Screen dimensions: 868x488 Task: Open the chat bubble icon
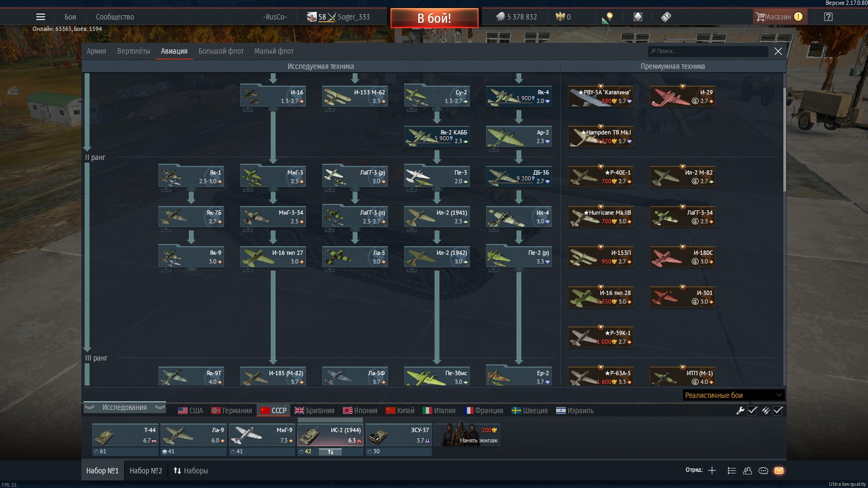763,471
